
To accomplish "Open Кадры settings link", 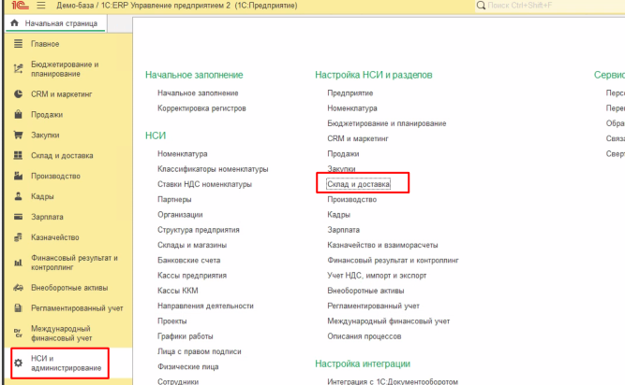I will (x=338, y=214).
